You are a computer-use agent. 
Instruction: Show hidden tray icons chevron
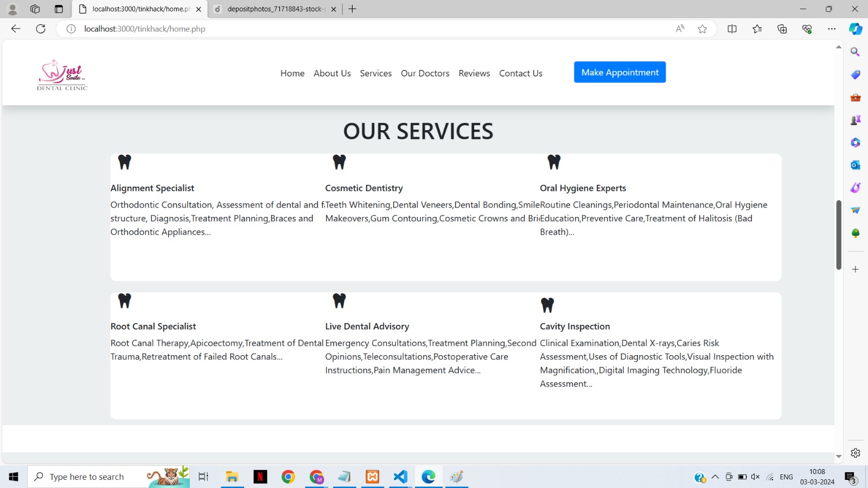point(715,477)
